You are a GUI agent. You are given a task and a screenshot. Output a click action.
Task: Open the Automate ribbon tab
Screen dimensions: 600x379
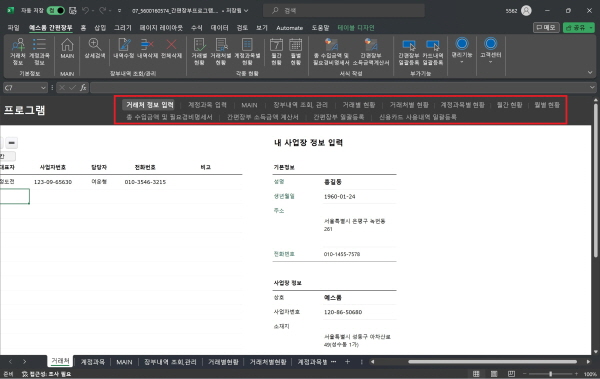click(x=289, y=28)
